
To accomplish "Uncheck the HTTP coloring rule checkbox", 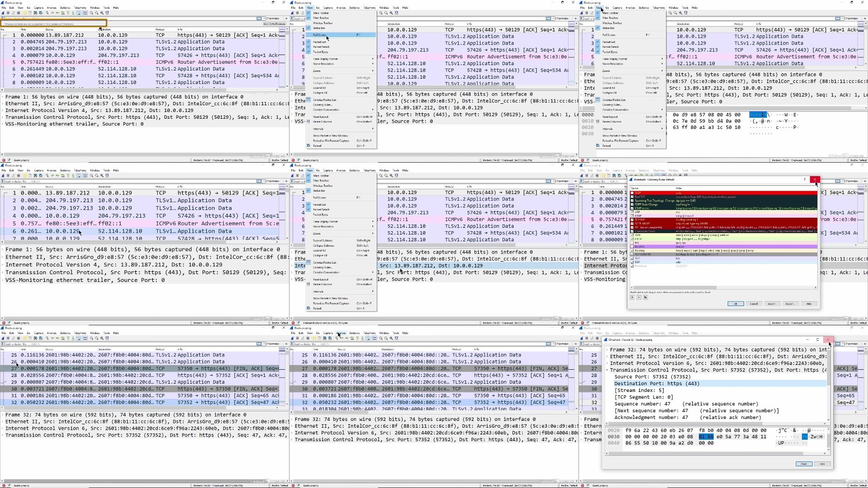I will pyautogui.click(x=632, y=239).
